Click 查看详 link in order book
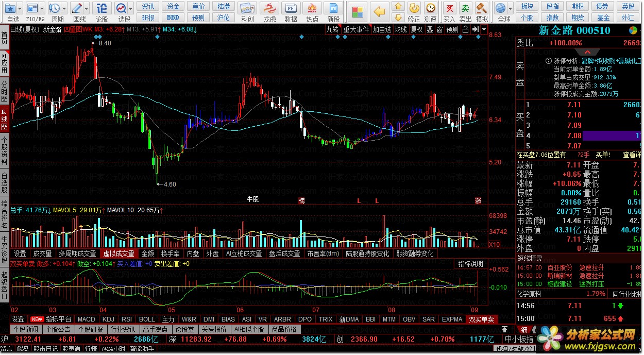 coord(632,155)
